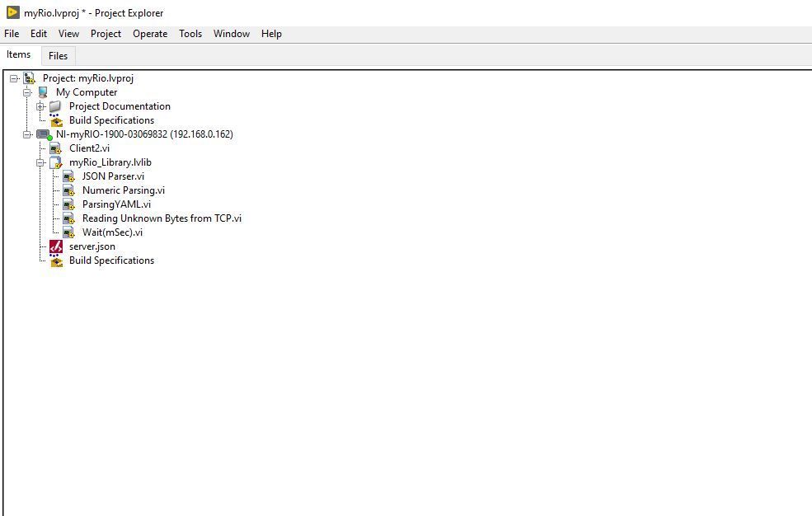Click the Reading Unknown Bytes from TCP.vi icon
812x516 pixels.
68,218
